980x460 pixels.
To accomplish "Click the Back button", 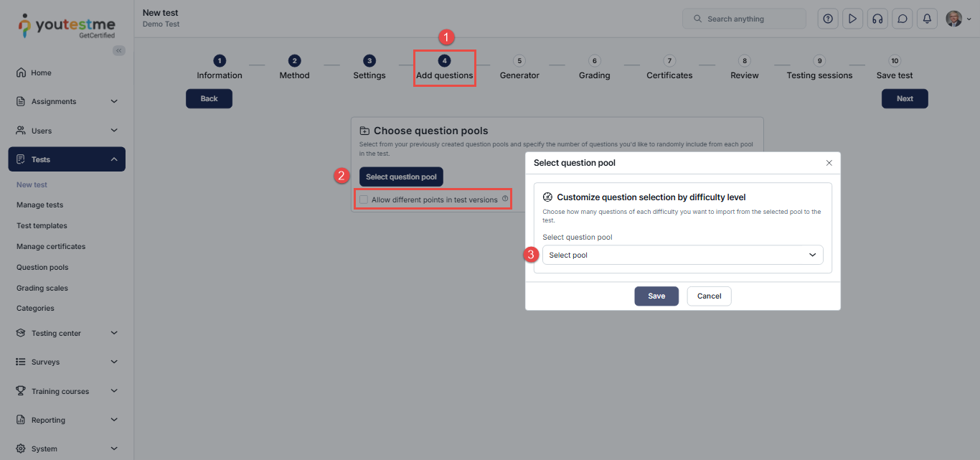I will [209, 98].
